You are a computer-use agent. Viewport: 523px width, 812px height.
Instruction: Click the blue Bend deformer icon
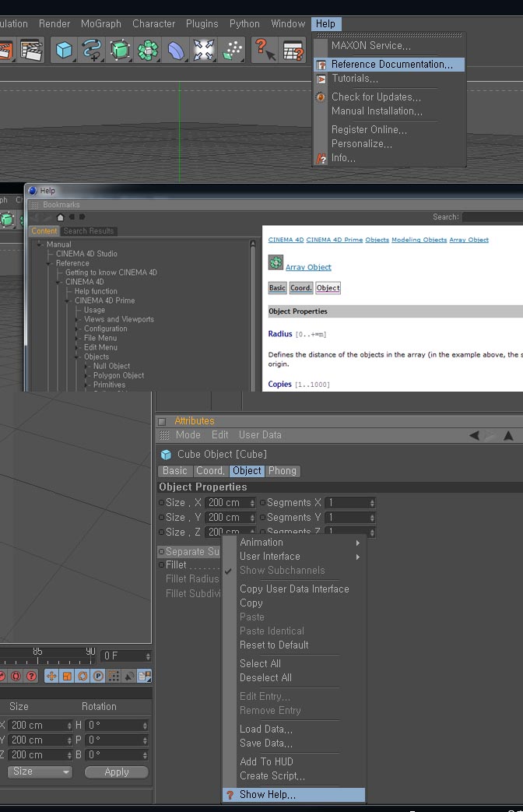(176, 51)
